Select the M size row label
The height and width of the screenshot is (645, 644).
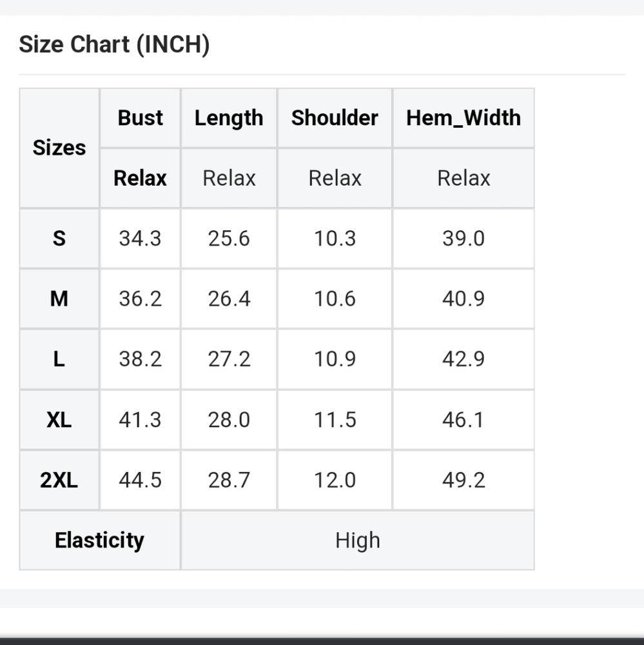click(x=59, y=299)
